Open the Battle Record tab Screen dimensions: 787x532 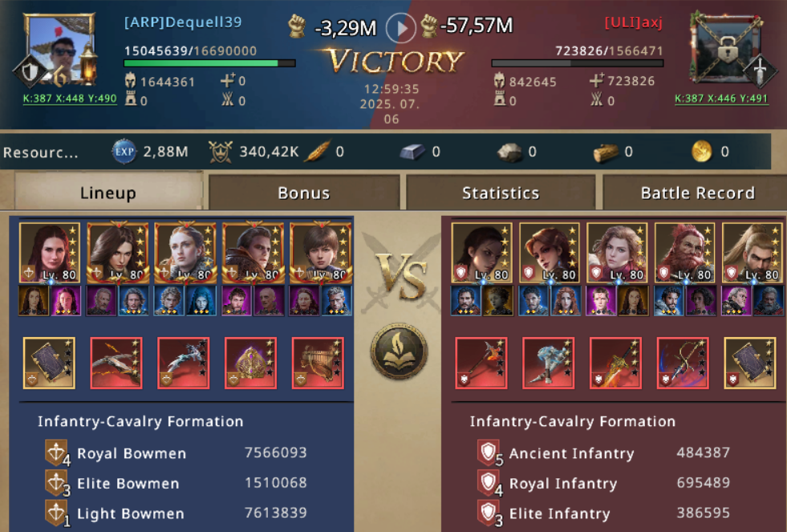(x=697, y=193)
